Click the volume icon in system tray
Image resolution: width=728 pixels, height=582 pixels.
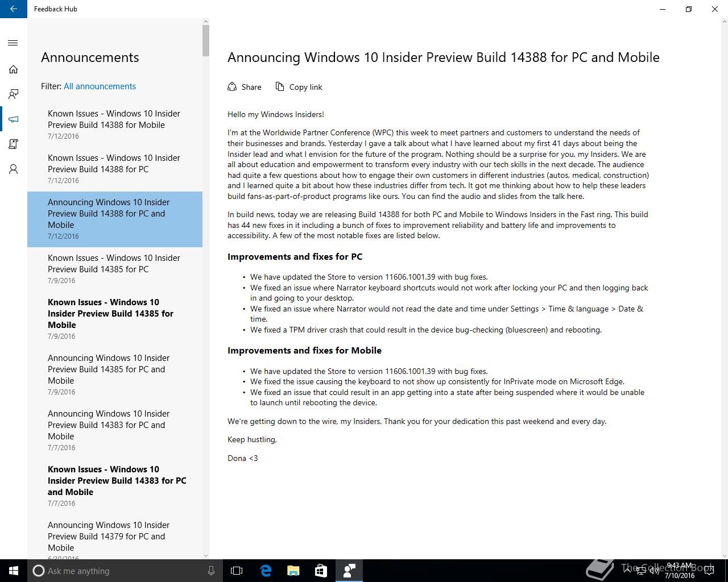[x=655, y=571]
